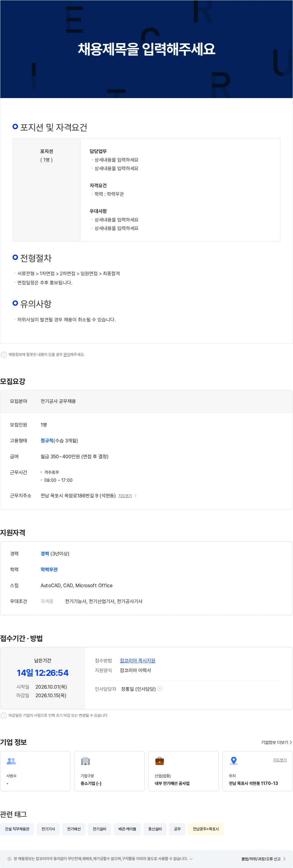Click the 기업구분 building icon
Screen dimensions: 293x868
(85, 761)
